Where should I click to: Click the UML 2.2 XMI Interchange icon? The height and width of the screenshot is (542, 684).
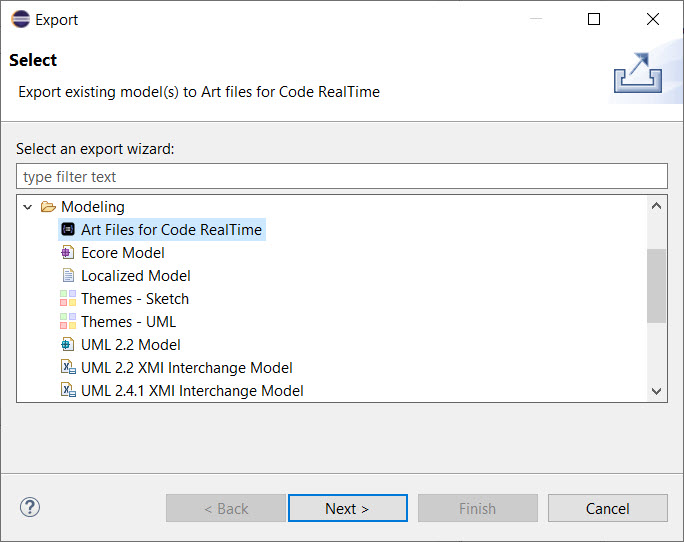point(68,367)
